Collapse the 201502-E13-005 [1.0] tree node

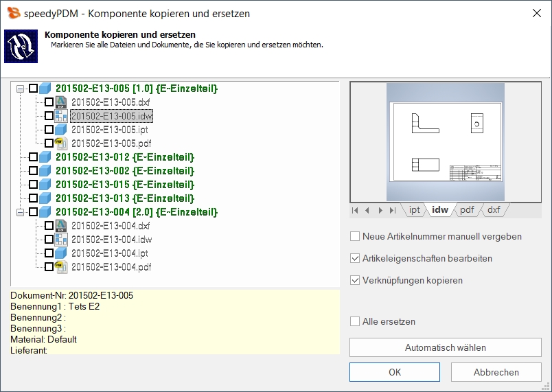pyautogui.click(x=20, y=89)
